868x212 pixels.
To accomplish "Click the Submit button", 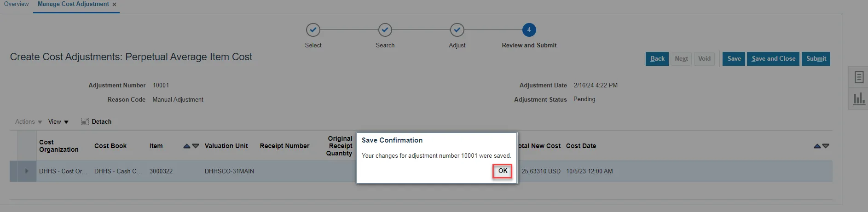I will (x=816, y=59).
